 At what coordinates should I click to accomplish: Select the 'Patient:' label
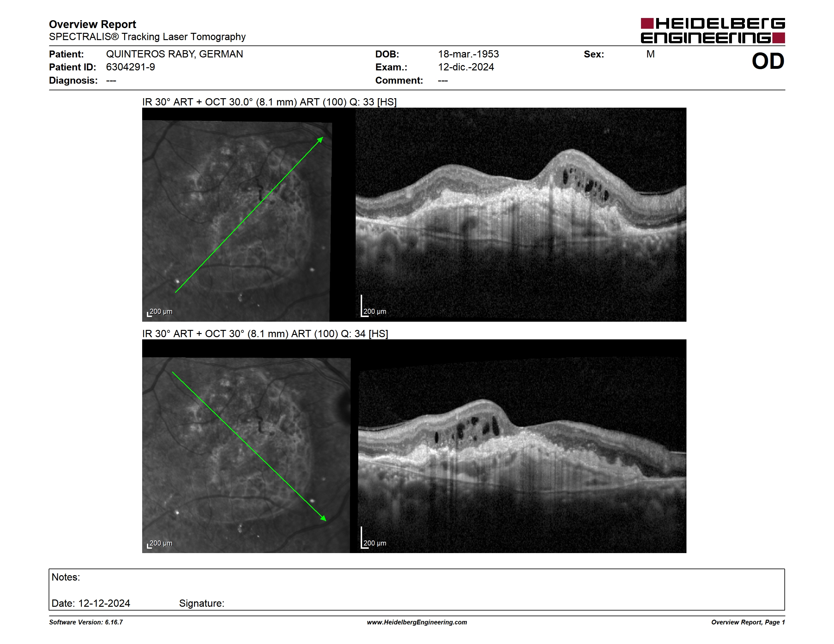[x=66, y=54]
